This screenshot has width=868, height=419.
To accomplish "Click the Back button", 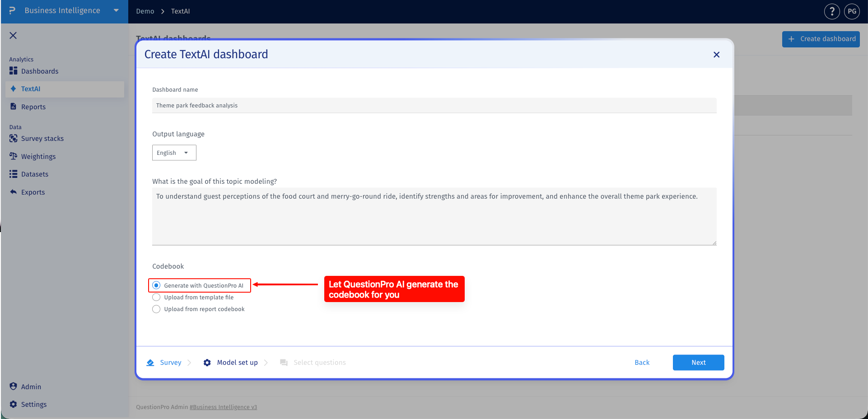I will pyautogui.click(x=642, y=363).
